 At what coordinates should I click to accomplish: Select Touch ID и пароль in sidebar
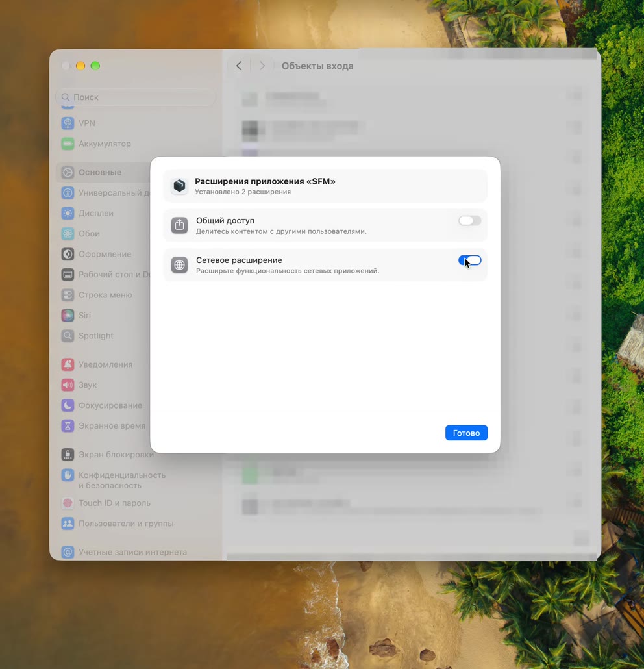pyautogui.click(x=114, y=503)
